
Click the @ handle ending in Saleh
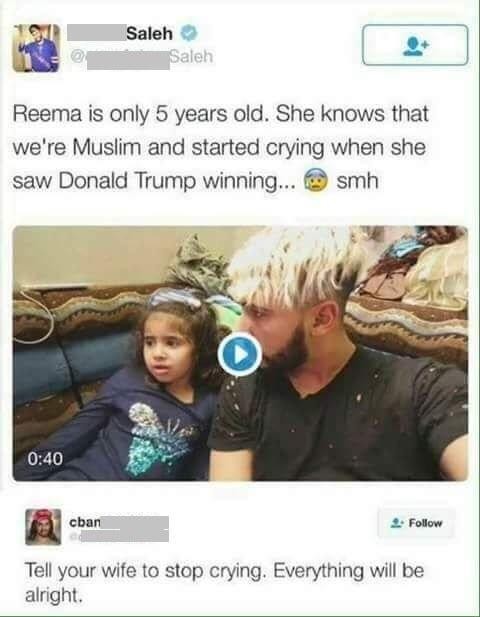point(142,57)
